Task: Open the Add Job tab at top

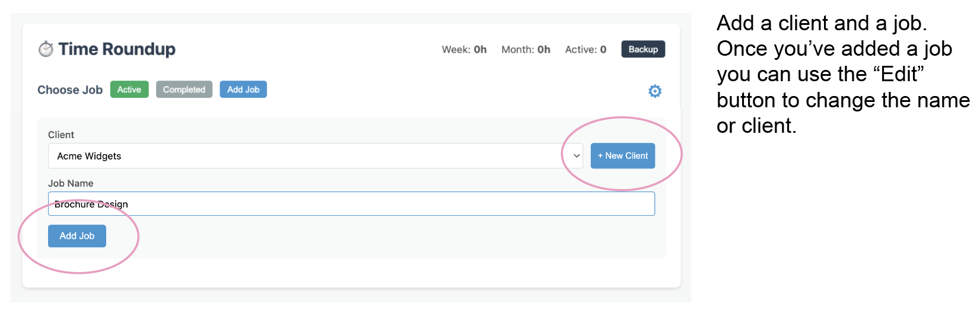Action: pyautogui.click(x=243, y=90)
